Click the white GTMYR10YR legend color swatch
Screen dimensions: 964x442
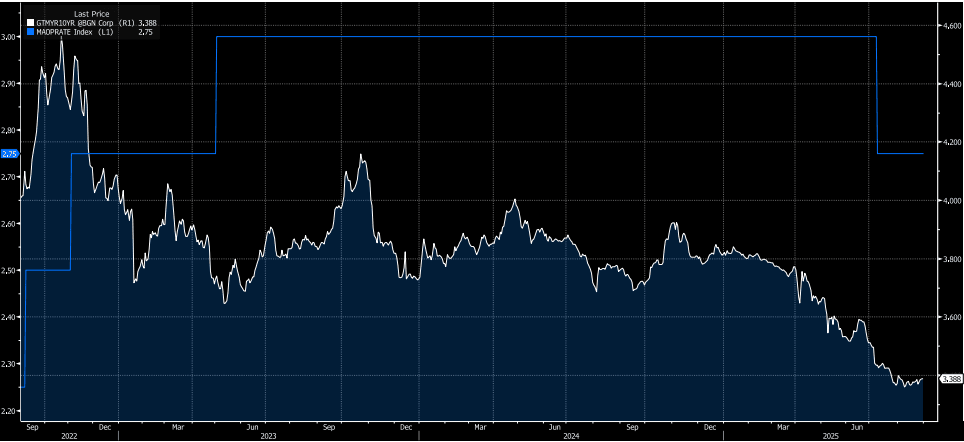click(30, 23)
